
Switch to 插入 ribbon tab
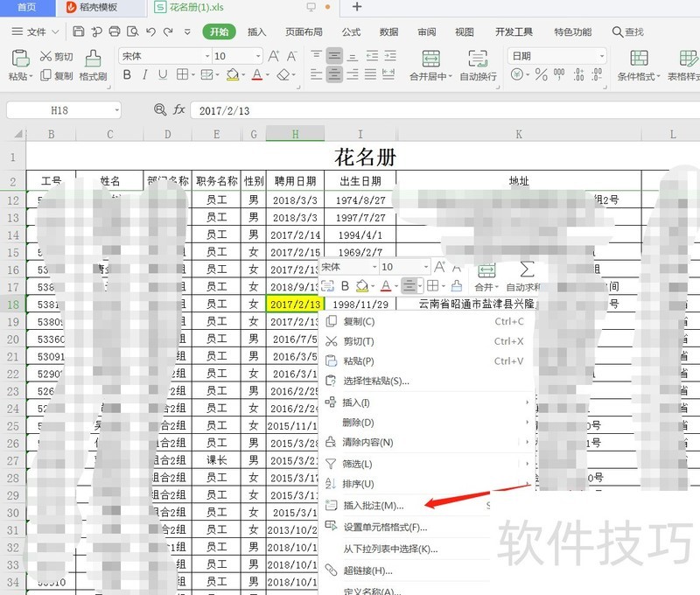pos(256,32)
